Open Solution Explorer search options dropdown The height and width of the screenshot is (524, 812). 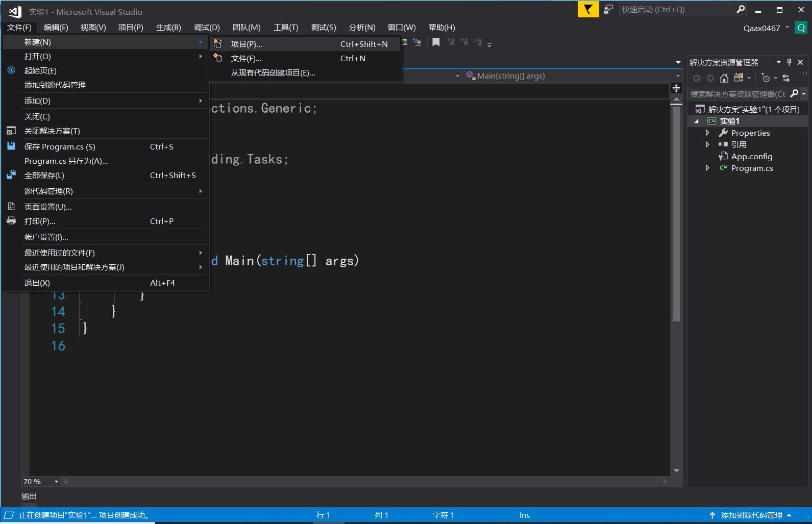click(x=804, y=94)
